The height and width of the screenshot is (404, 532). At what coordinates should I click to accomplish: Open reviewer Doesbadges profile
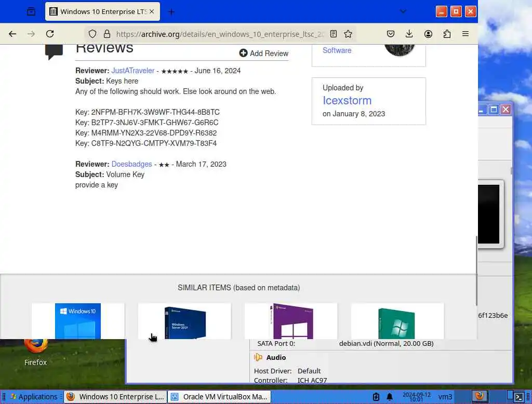pos(131,164)
